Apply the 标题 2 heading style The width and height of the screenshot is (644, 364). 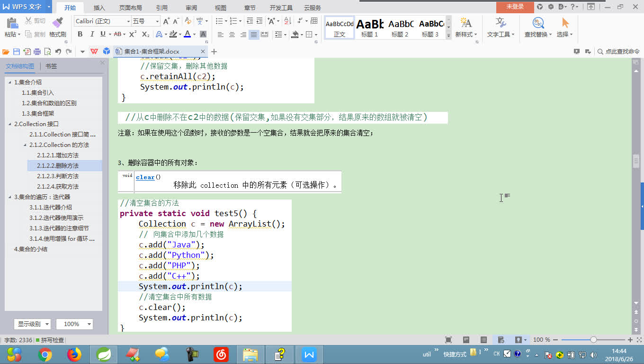point(400,27)
